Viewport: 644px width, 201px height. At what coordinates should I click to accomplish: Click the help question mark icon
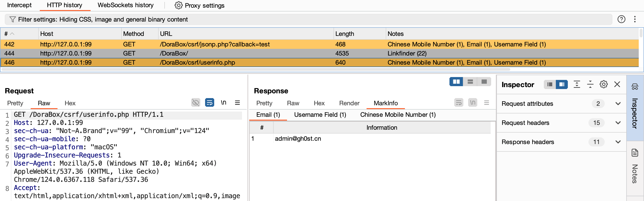point(621,19)
